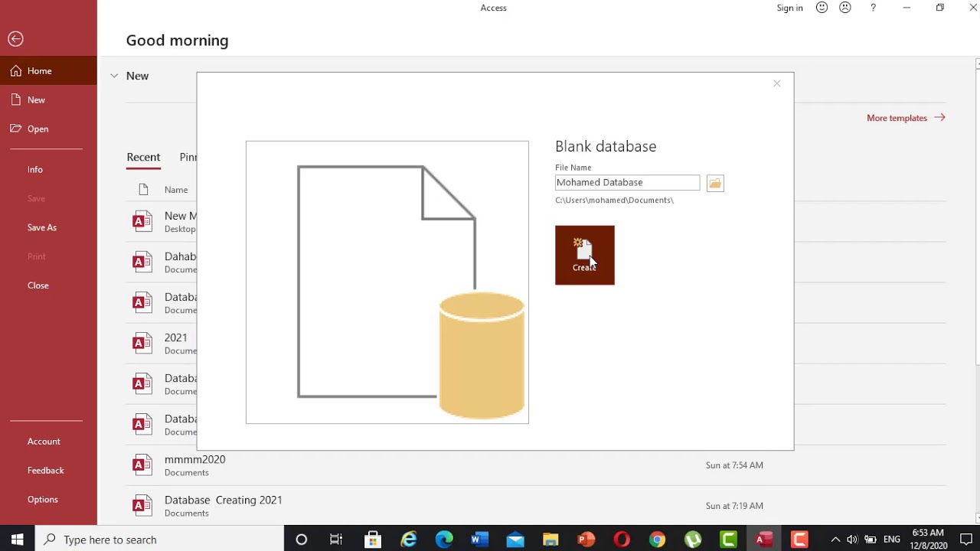Viewport: 980px width, 551px height.
Task: Open the taskbar clock and date
Action: coord(928,540)
